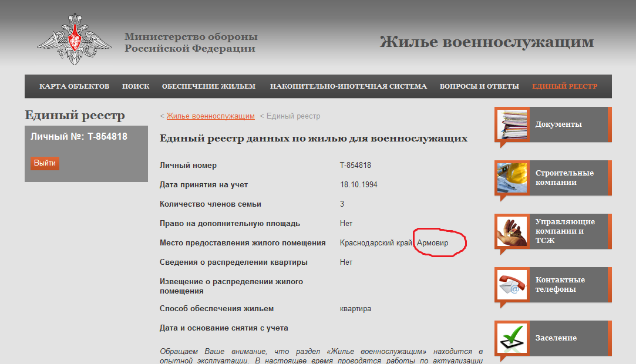Click the Жилье военнослужащим site title
636x364 pixels.
click(486, 42)
